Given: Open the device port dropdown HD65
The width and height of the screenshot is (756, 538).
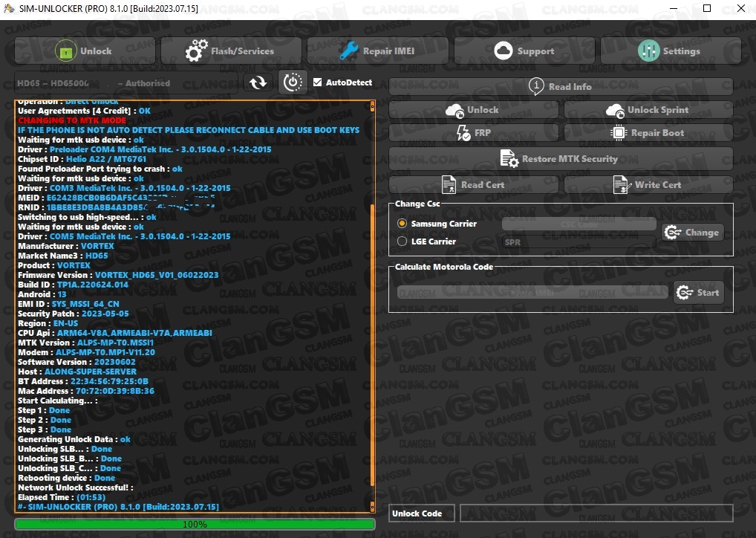Looking at the screenshot, I should click(126, 83).
